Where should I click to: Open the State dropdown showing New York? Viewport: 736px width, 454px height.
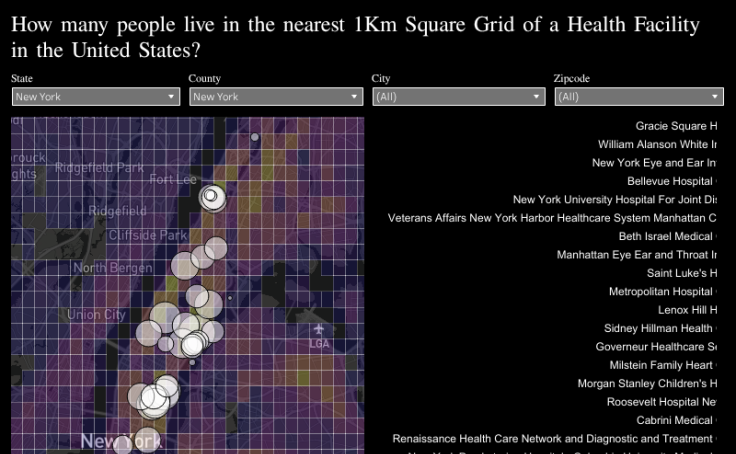(x=96, y=97)
